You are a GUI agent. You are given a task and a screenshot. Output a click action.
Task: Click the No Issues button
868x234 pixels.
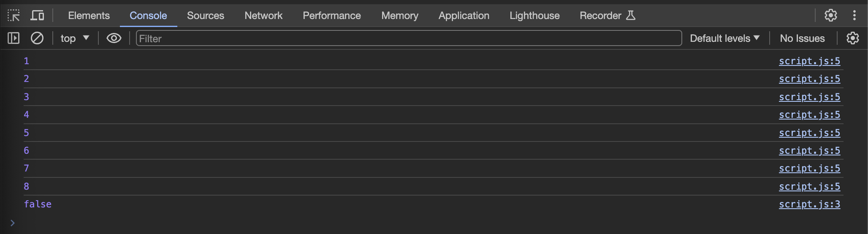pos(802,38)
